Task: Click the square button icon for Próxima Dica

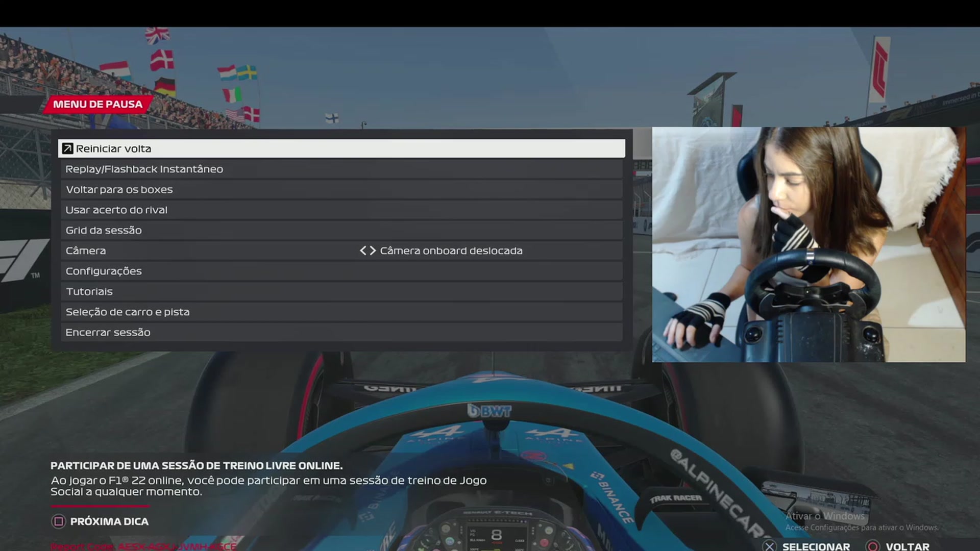Action: [x=59, y=521]
